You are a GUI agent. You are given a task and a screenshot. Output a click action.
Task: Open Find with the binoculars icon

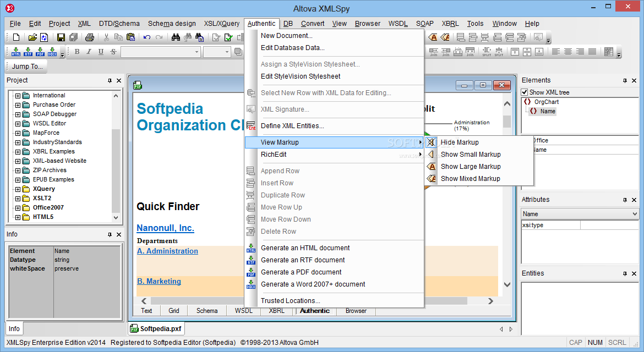tap(176, 37)
